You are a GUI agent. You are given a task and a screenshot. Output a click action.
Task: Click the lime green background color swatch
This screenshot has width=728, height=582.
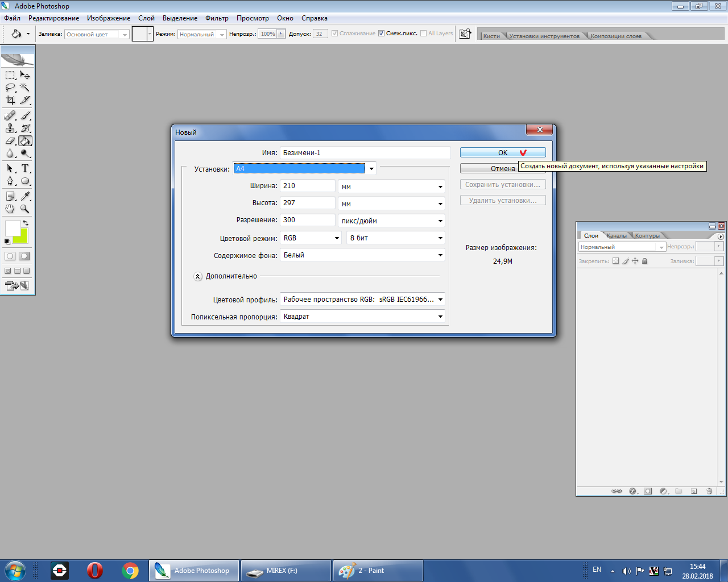point(23,238)
